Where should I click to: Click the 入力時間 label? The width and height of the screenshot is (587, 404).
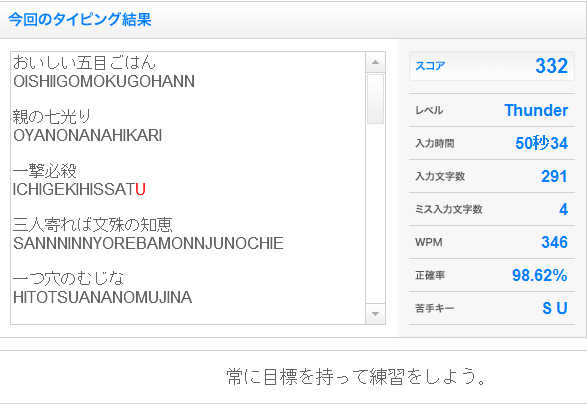tap(435, 143)
